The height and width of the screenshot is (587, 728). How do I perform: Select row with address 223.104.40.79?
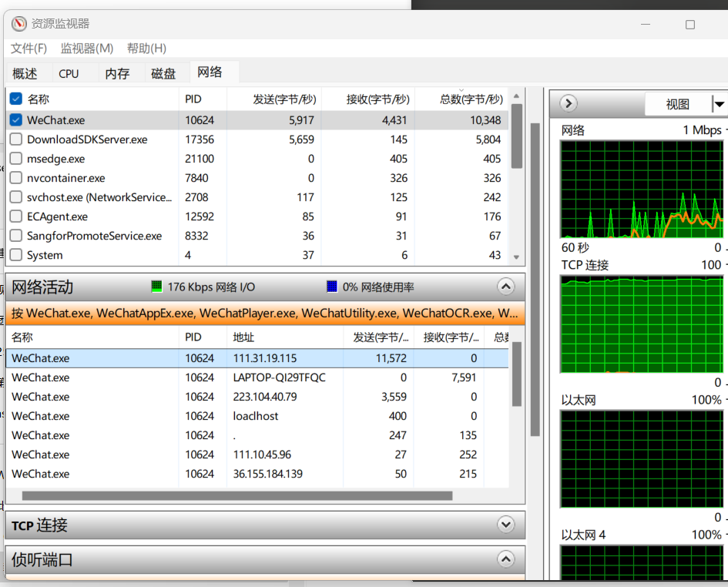[x=257, y=397]
